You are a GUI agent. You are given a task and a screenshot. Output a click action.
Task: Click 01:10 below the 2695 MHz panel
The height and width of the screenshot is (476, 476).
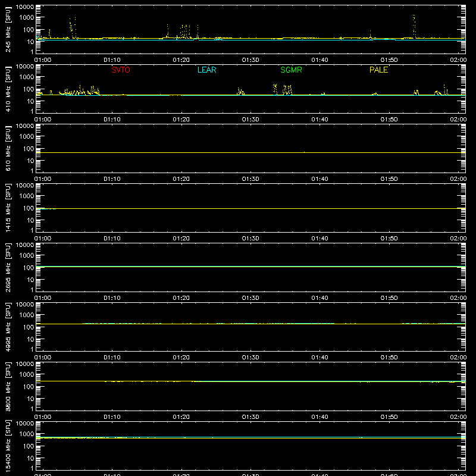(x=112, y=298)
